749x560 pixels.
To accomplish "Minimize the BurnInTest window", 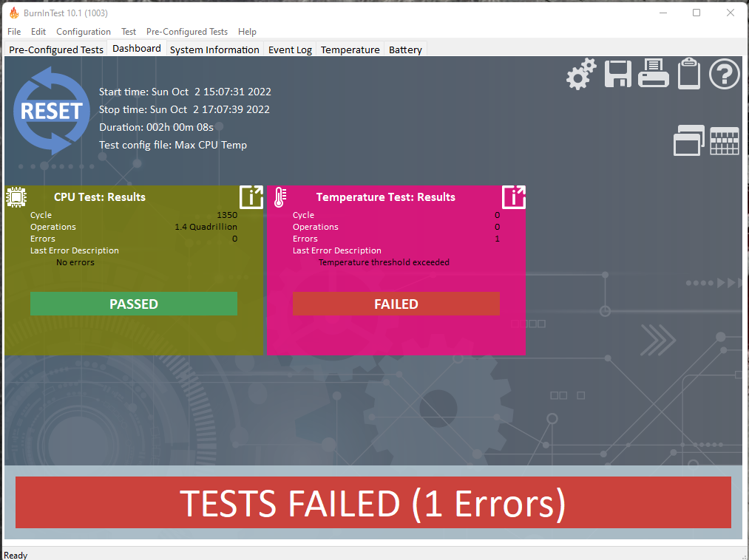I will [663, 13].
